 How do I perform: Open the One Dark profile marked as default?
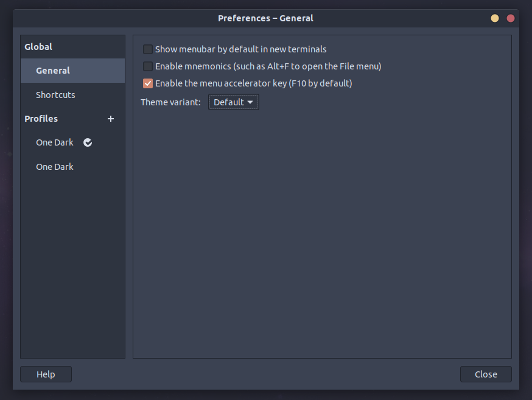click(x=55, y=142)
